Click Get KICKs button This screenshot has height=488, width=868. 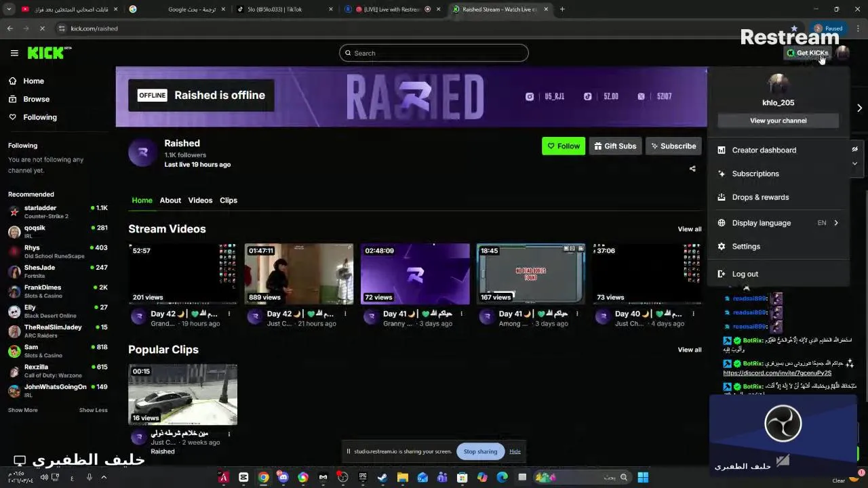tap(807, 53)
